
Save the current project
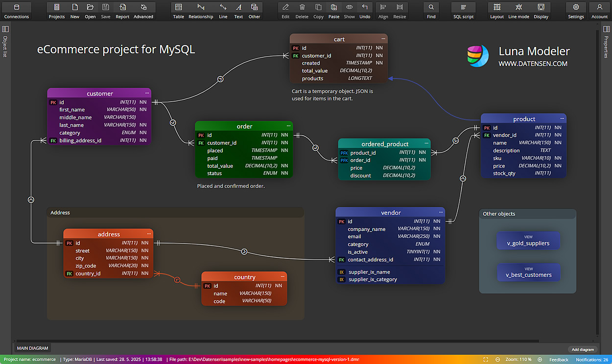[x=106, y=11]
